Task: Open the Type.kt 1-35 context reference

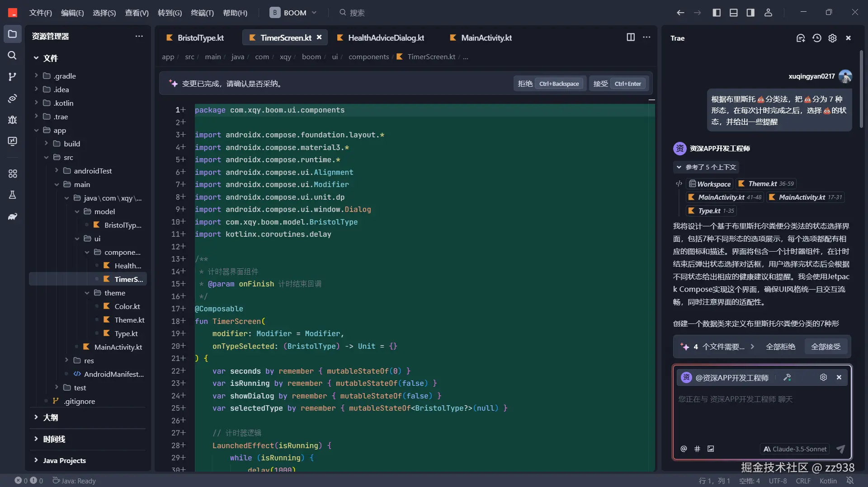Action: pyautogui.click(x=711, y=211)
